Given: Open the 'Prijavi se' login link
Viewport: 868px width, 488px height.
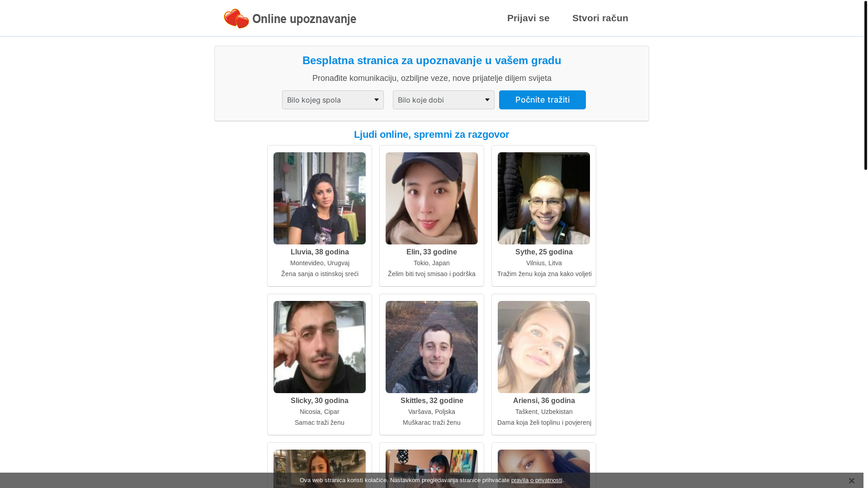Looking at the screenshot, I should coord(528,18).
